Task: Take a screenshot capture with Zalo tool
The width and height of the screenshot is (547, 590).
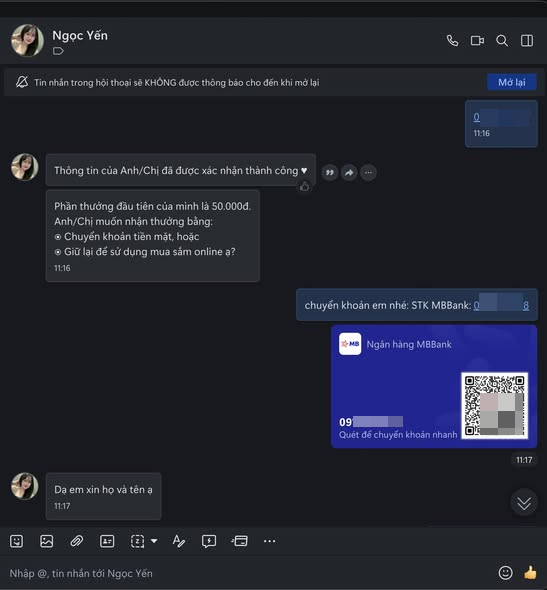Action: 137,541
